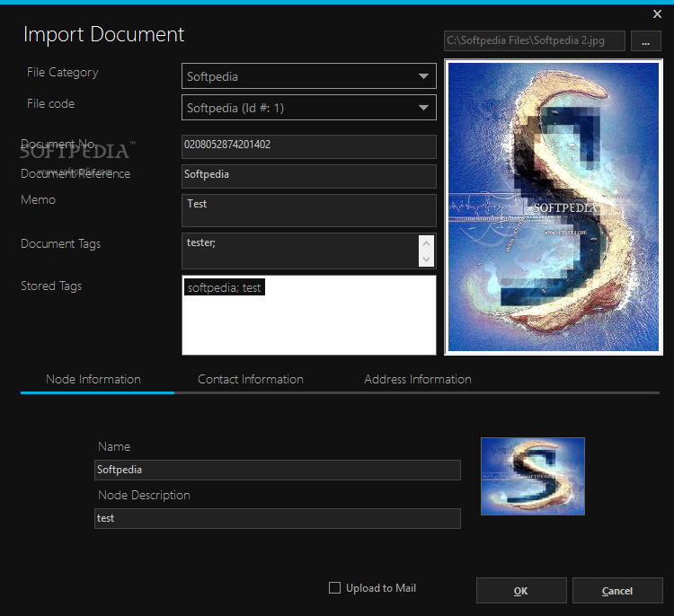Image resolution: width=674 pixels, height=616 pixels.
Task: Confirm import with the OK button
Action: pos(521,591)
